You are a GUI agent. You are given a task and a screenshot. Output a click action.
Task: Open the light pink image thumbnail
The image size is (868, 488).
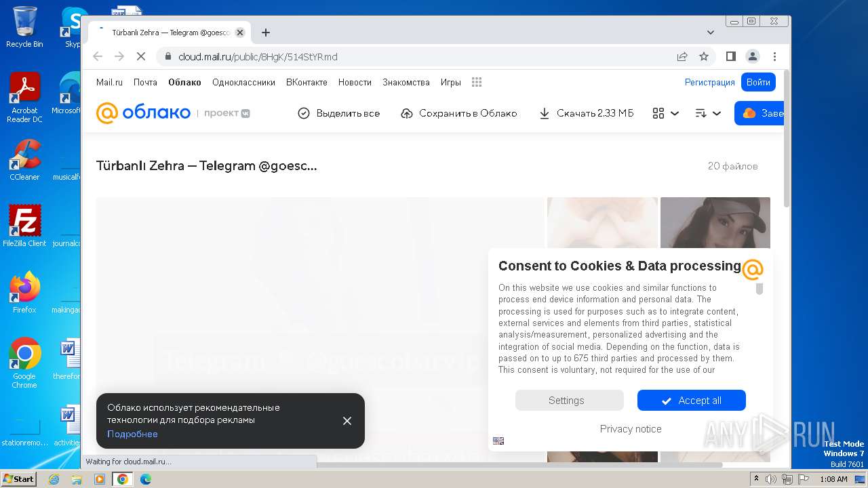click(x=602, y=223)
